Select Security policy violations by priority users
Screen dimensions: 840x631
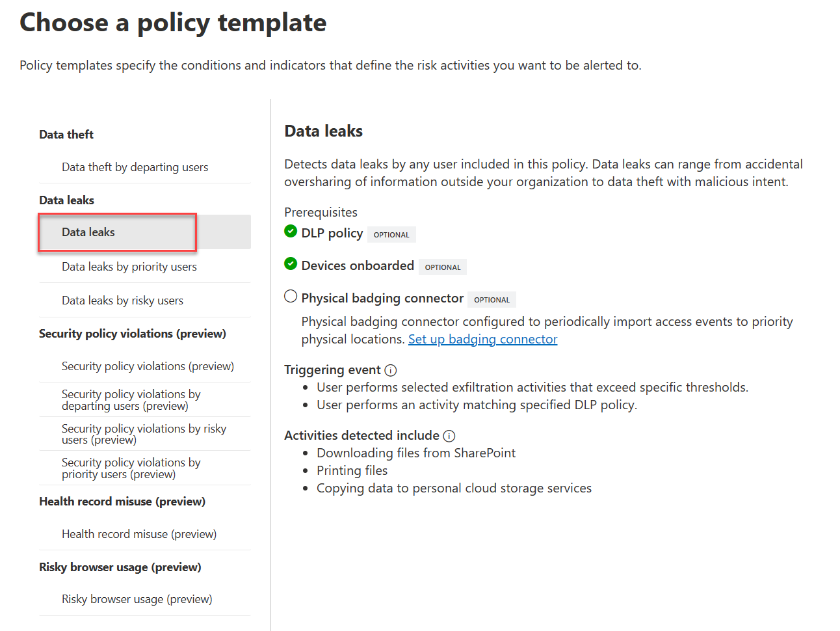[131, 468]
